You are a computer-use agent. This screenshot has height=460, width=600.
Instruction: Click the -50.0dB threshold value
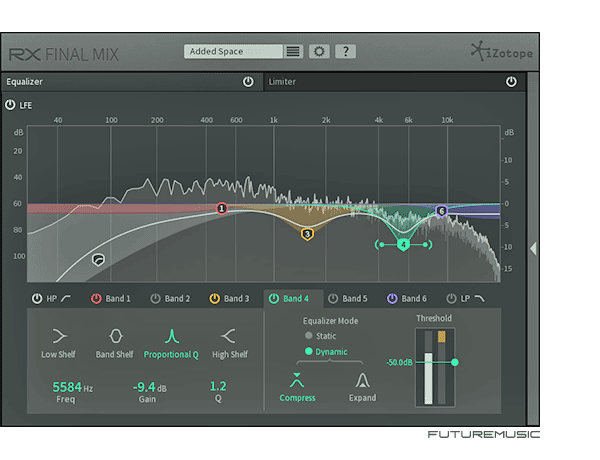point(399,362)
